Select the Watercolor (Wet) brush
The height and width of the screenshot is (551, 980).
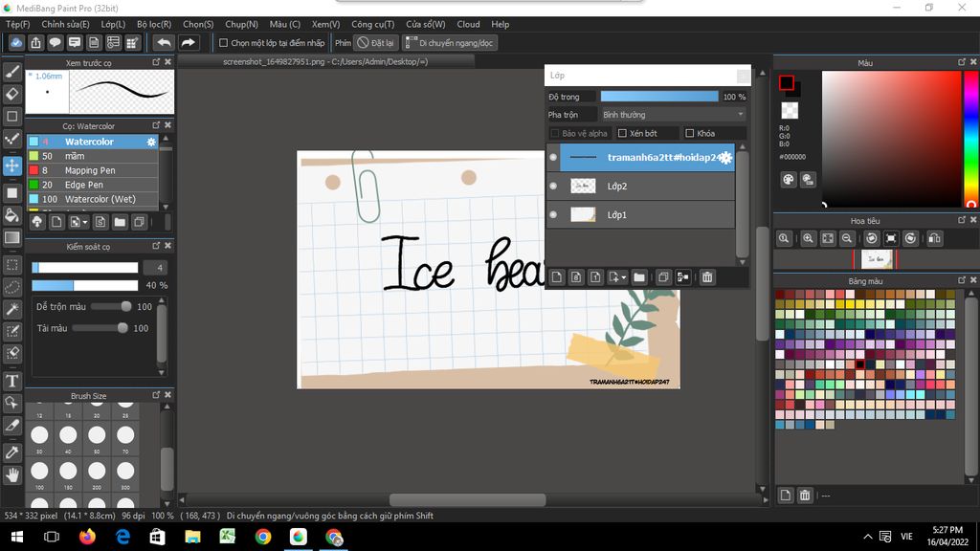click(93, 199)
